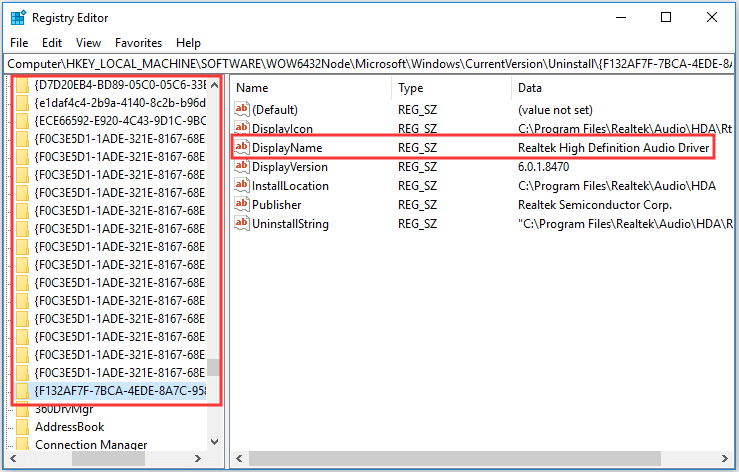Image resolution: width=739 pixels, height=472 pixels.
Task: Click the tree pane horizontal scrollbar thumb
Action: click(x=108, y=458)
